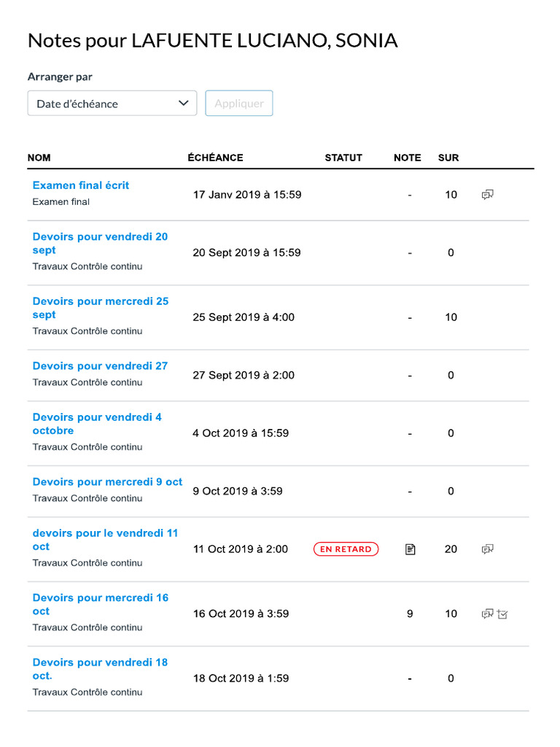This screenshot has height=747, width=560.
Task: Click the ÉCHÉANCE column header
Action: click(215, 158)
